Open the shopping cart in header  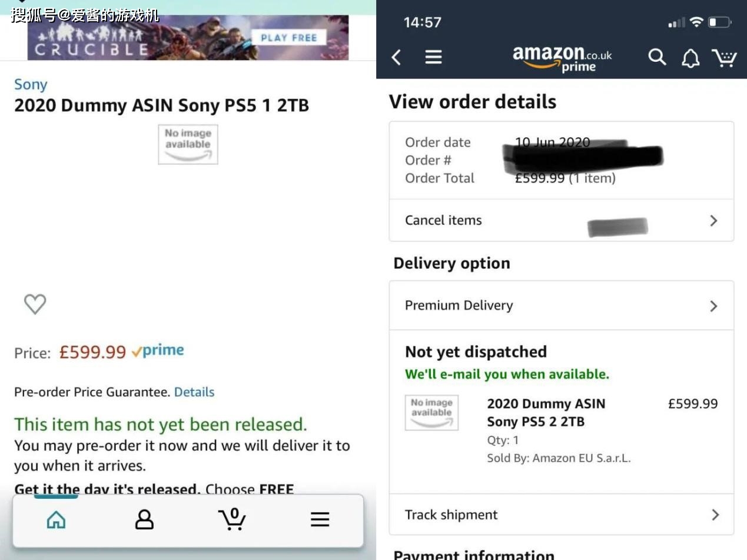click(x=724, y=58)
